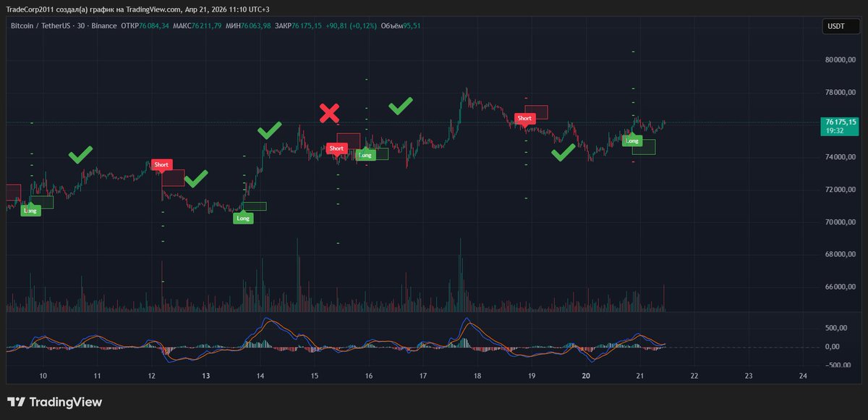Click date 15 on the time axis
The width and height of the screenshot is (868, 420).
click(315, 377)
